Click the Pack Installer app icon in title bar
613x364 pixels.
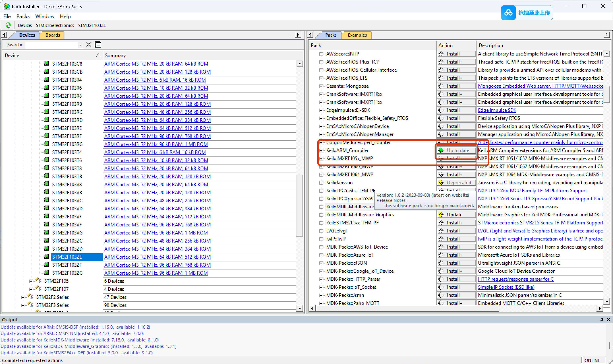(7, 6)
